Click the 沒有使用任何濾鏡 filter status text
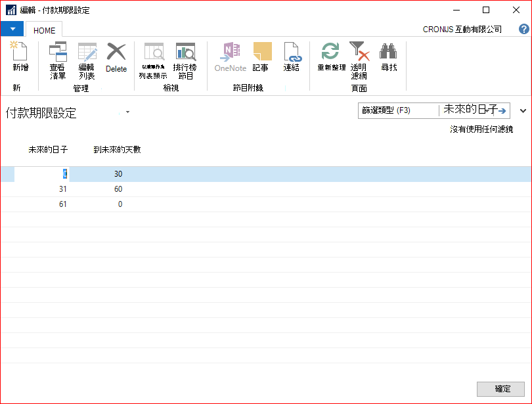The image size is (532, 404). pyautogui.click(x=481, y=129)
